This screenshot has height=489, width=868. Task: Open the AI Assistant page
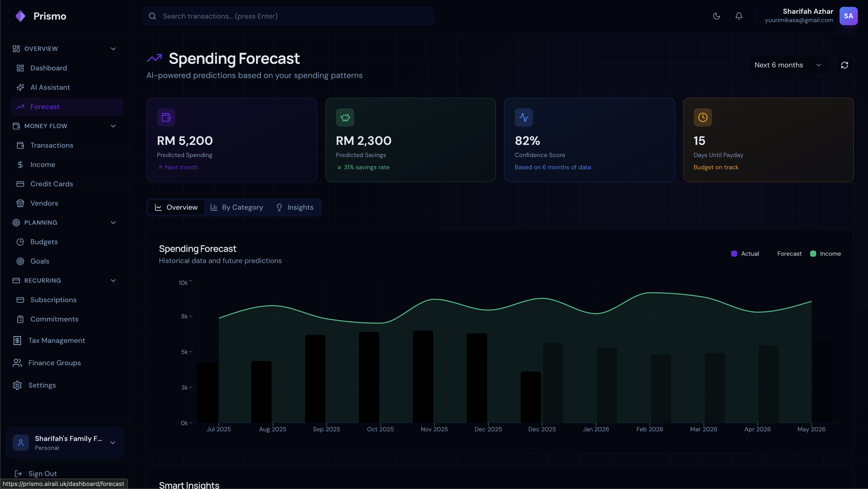click(x=50, y=87)
